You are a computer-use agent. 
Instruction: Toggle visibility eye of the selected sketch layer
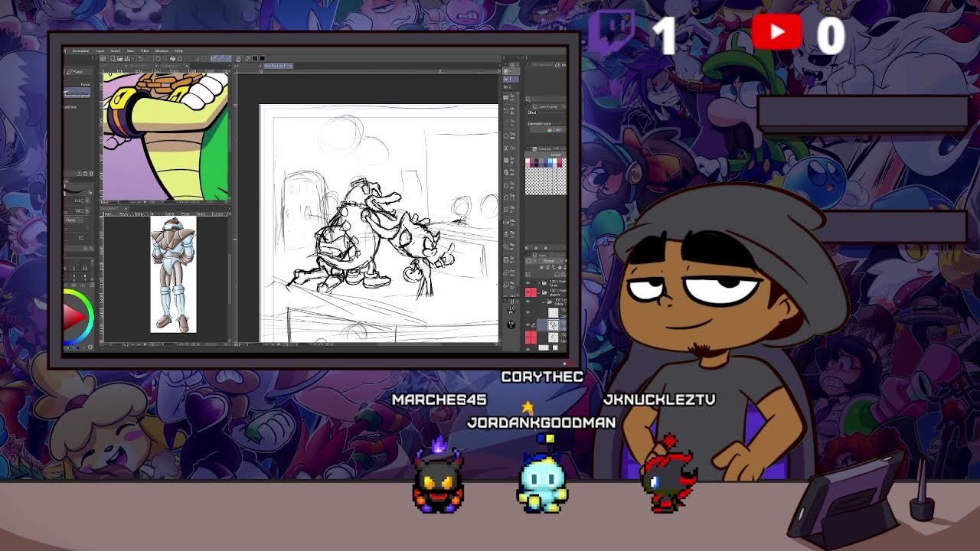click(528, 324)
